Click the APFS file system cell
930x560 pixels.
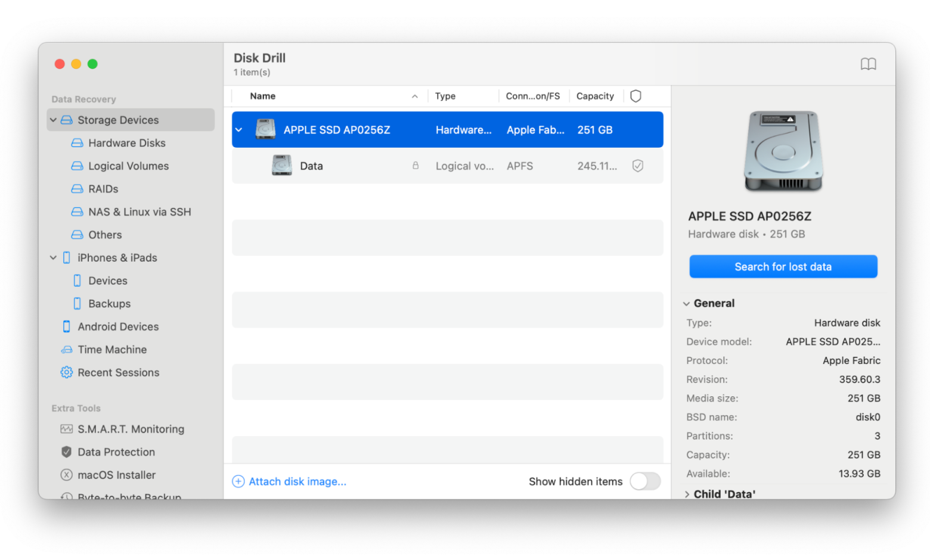click(519, 166)
